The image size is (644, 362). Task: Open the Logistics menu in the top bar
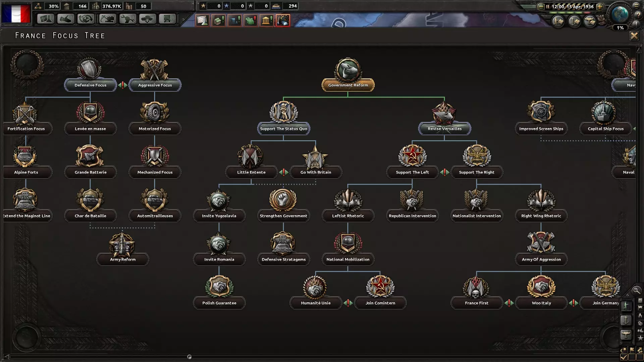pyautogui.click(x=168, y=19)
